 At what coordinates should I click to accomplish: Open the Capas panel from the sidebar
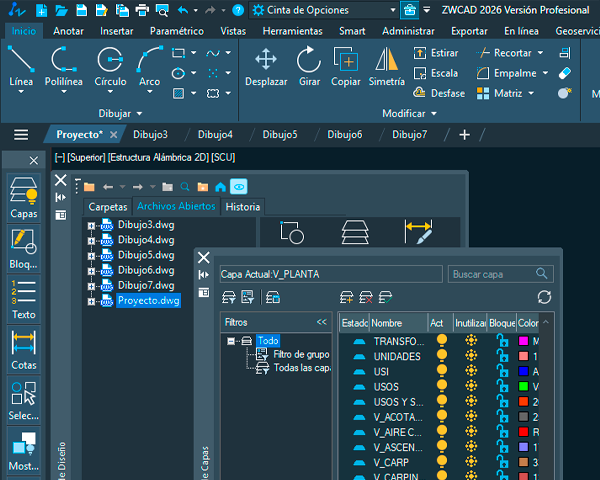(x=23, y=197)
